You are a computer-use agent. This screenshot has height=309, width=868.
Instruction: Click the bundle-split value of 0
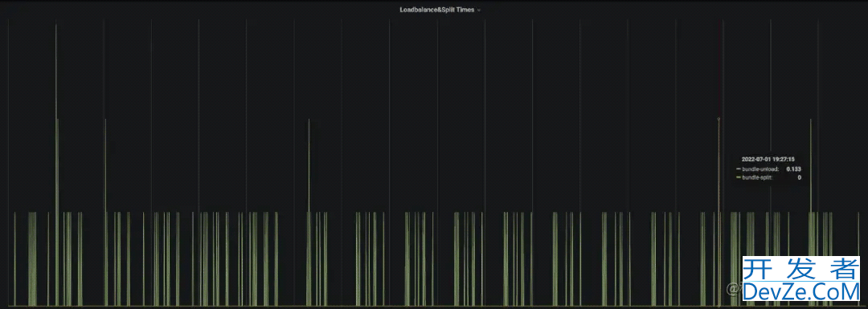(x=800, y=177)
